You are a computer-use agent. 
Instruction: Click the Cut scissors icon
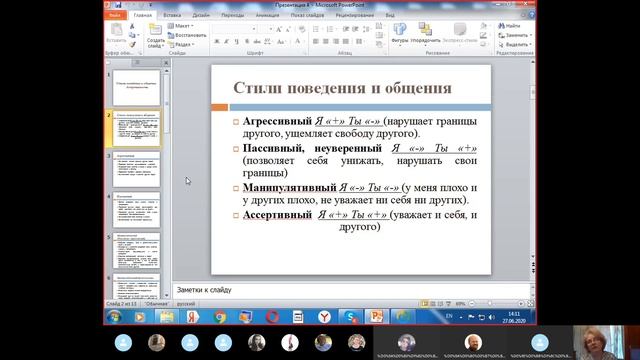click(132, 26)
